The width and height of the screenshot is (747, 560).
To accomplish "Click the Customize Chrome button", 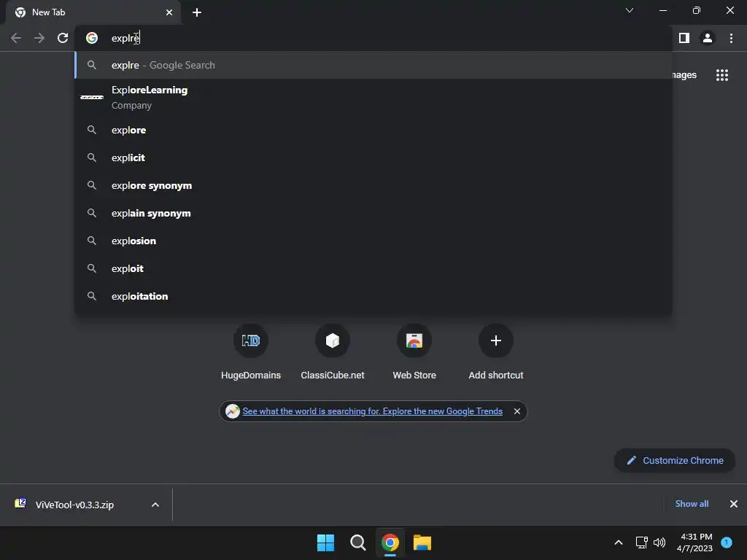I will [675, 461].
